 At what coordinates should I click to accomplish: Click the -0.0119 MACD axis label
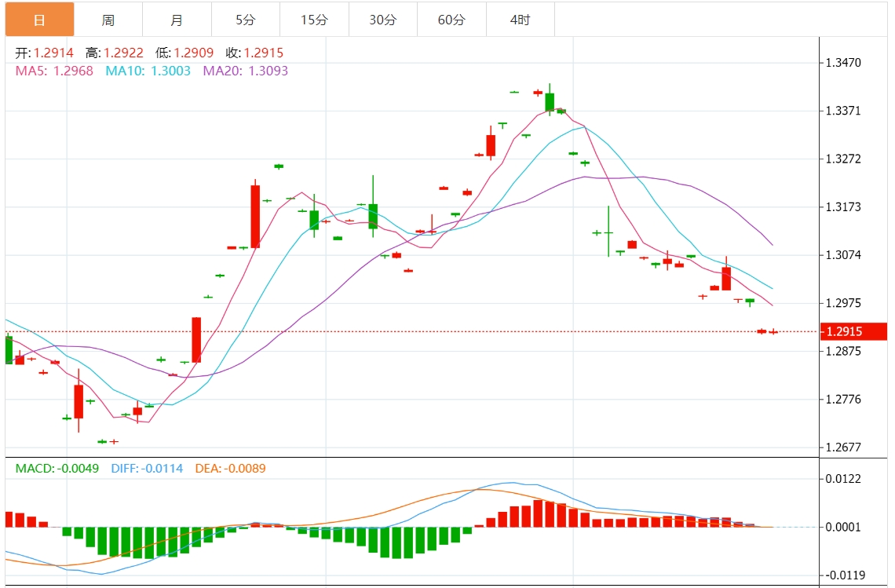click(x=844, y=575)
